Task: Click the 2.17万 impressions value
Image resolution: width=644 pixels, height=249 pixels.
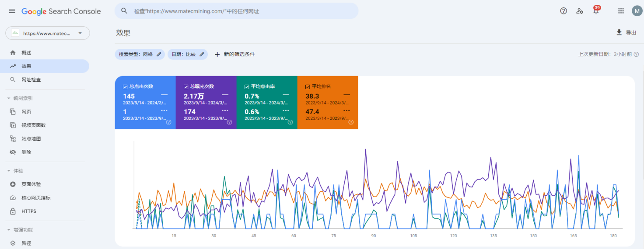Action: click(193, 96)
